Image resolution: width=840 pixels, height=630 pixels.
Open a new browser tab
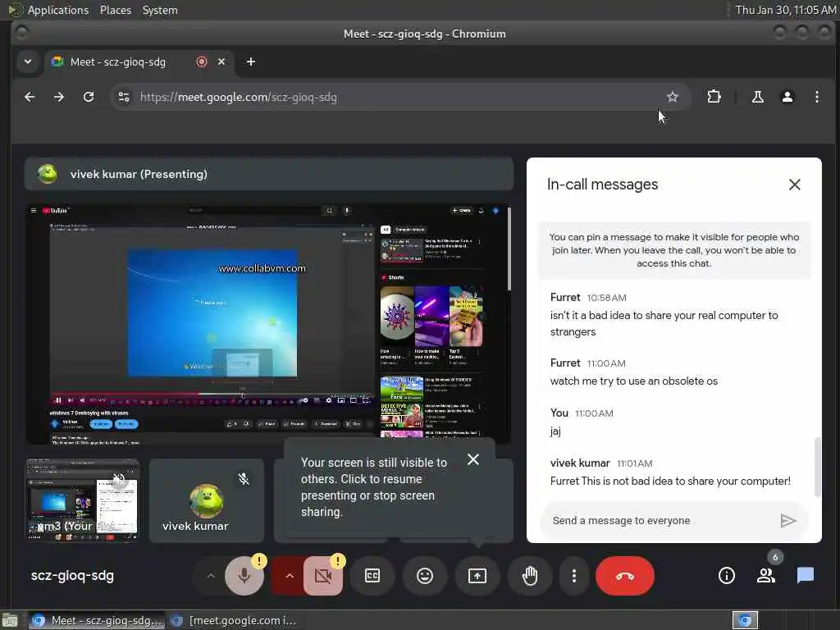click(251, 62)
